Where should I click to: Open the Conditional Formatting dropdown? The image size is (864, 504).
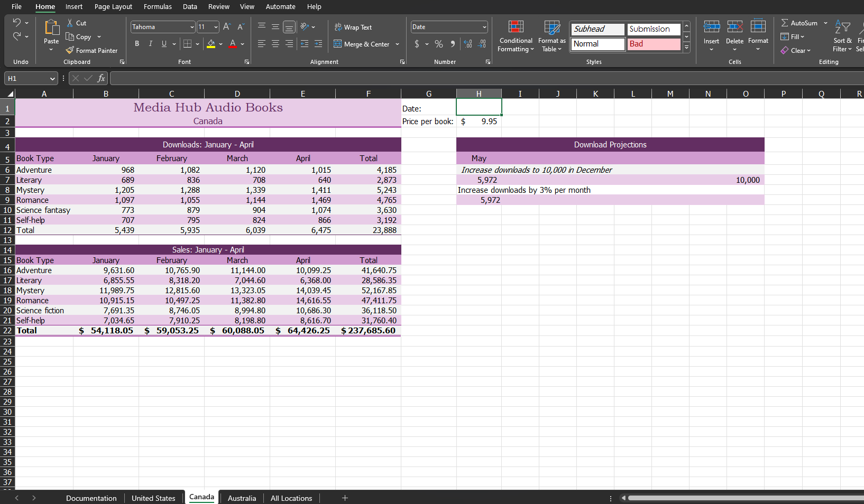click(516, 36)
